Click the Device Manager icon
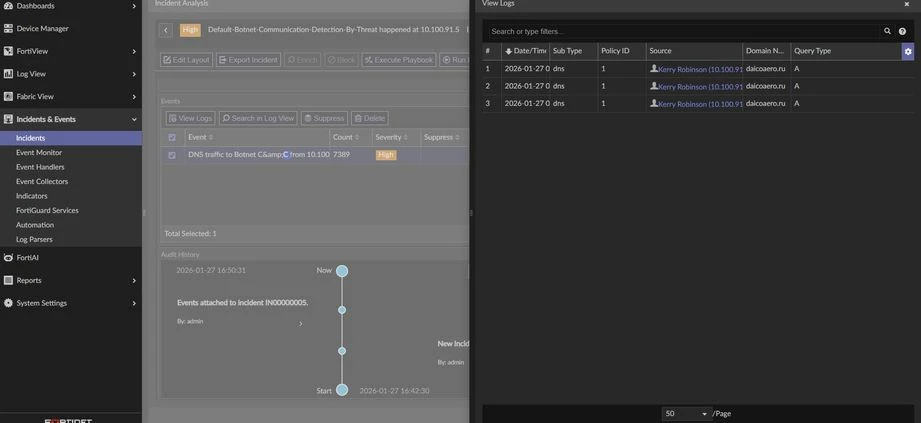 coord(8,28)
